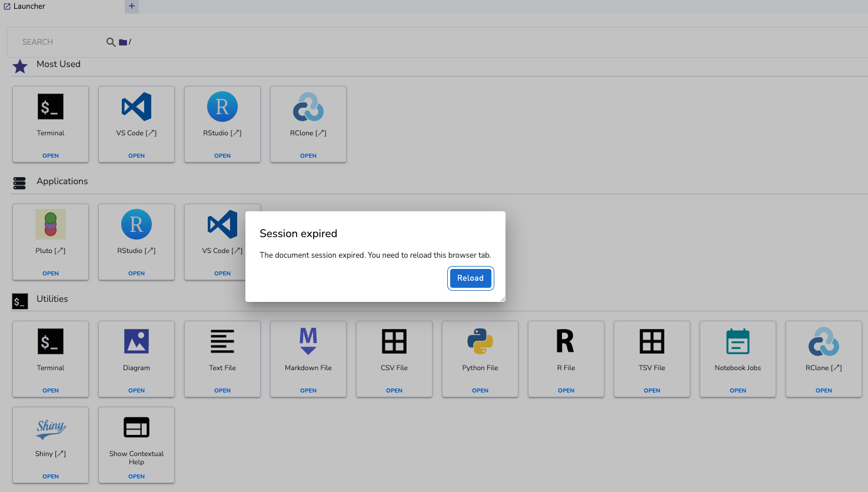Create a new Diagram
The width and height of the screenshot is (868, 492).
pyautogui.click(x=136, y=341)
